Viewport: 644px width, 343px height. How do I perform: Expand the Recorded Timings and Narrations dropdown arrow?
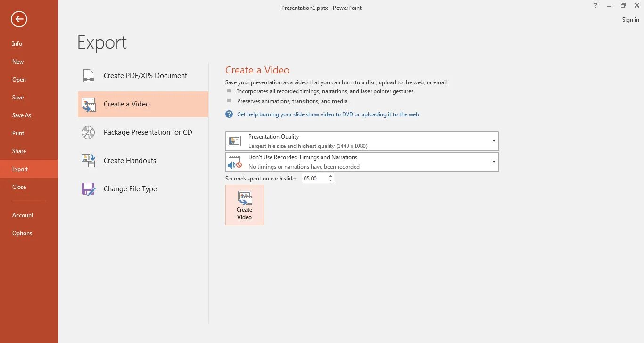click(494, 162)
